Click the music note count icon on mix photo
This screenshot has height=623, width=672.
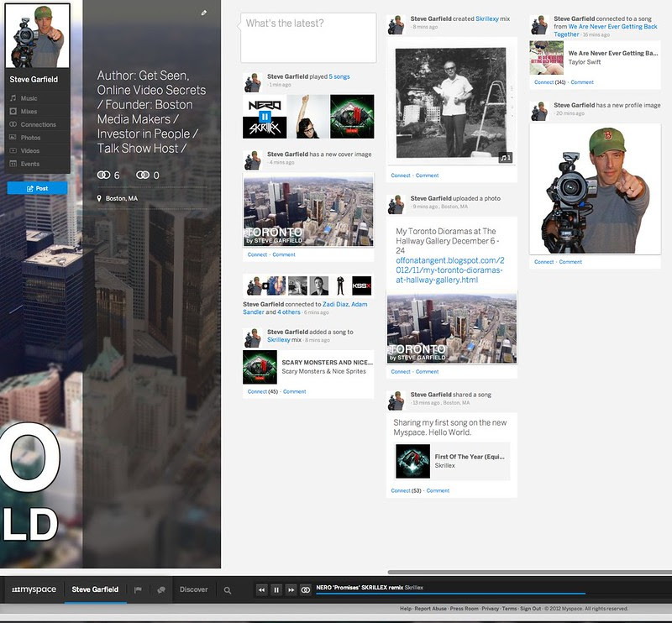coord(506,158)
